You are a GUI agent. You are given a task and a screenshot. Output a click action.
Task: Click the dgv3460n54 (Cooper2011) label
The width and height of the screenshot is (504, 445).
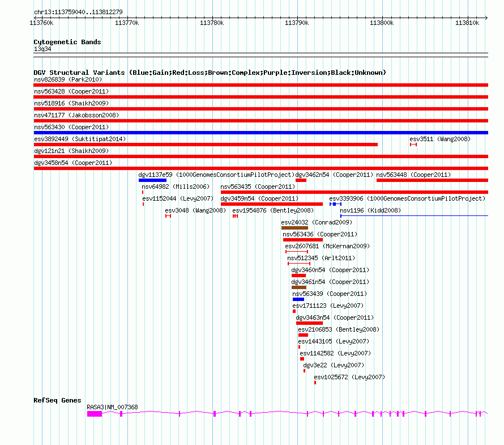tap(330, 270)
